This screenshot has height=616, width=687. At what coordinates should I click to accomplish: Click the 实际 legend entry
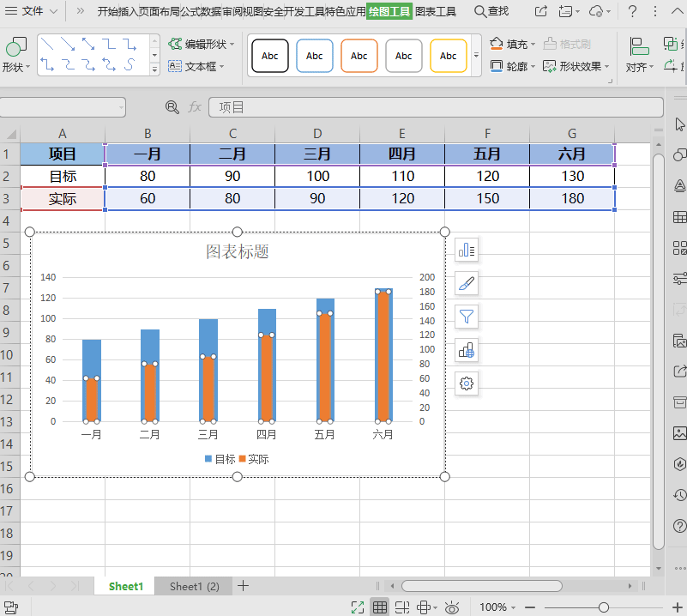pyautogui.click(x=254, y=459)
